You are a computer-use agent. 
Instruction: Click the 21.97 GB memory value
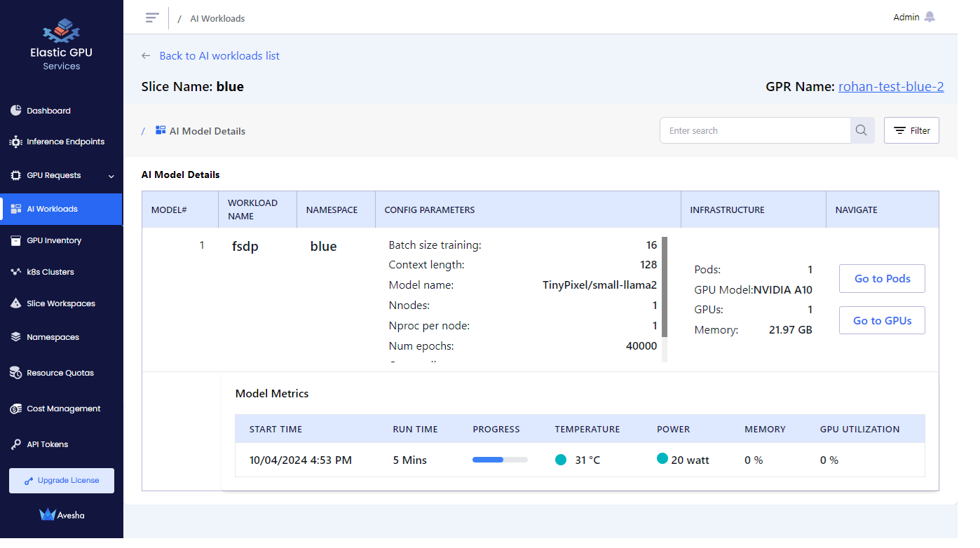(x=791, y=330)
